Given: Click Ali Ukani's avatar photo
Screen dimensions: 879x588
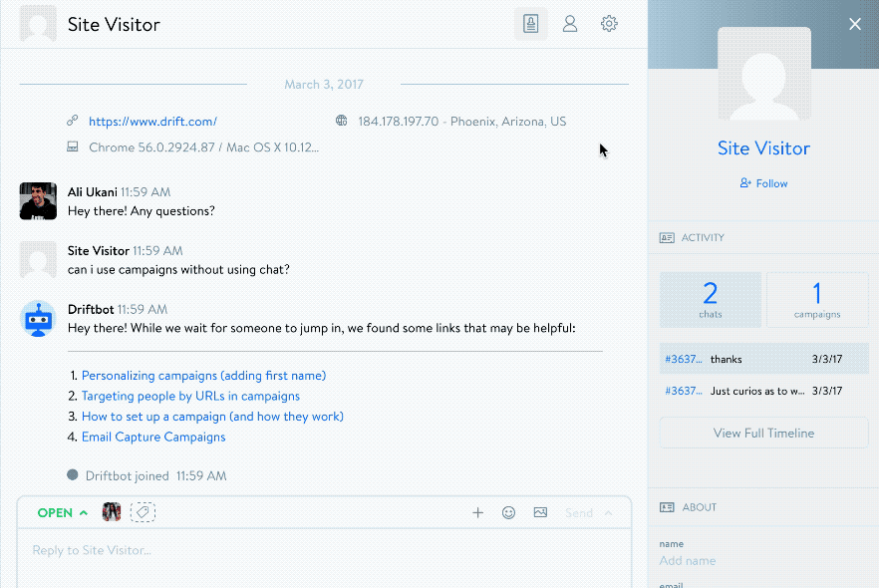Looking at the screenshot, I should click(38, 200).
